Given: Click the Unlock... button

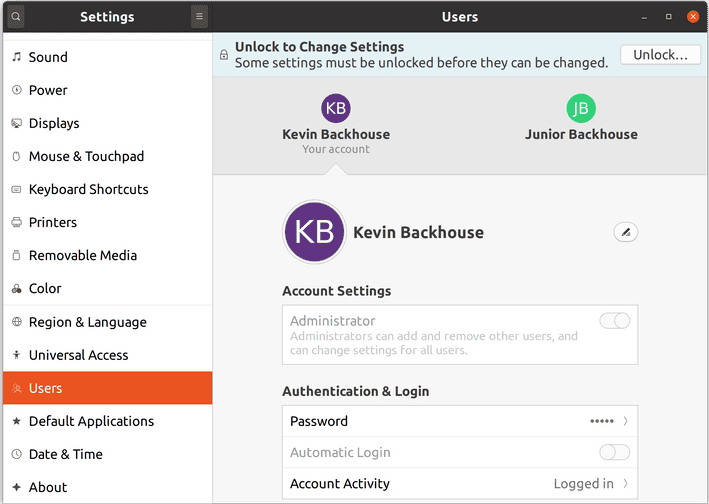Looking at the screenshot, I should (660, 55).
